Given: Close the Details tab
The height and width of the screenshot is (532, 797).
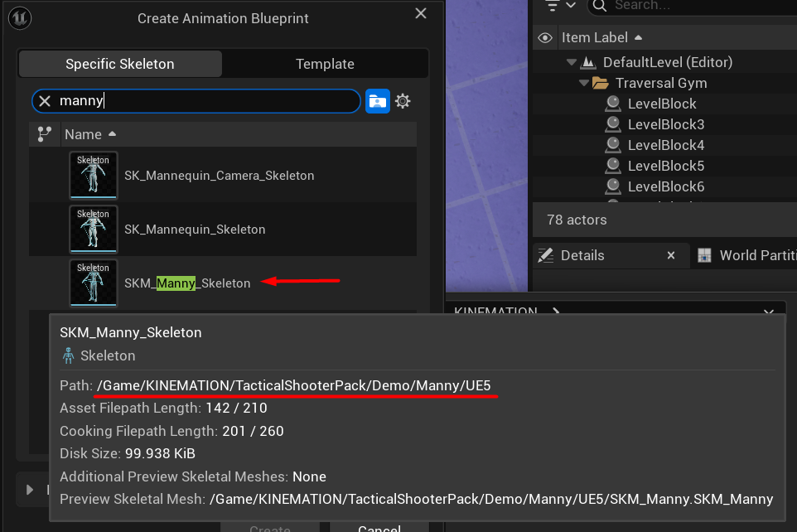Looking at the screenshot, I should pos(671,255).
